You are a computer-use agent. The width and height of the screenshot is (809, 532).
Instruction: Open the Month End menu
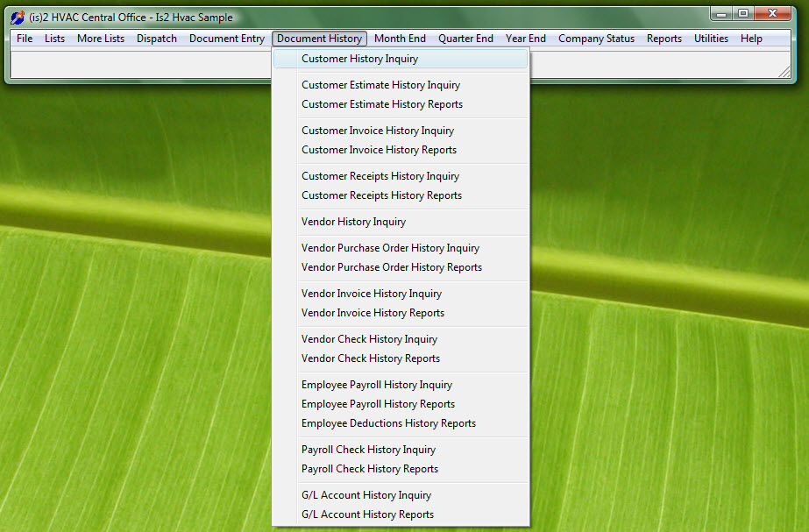coord(400,39)
